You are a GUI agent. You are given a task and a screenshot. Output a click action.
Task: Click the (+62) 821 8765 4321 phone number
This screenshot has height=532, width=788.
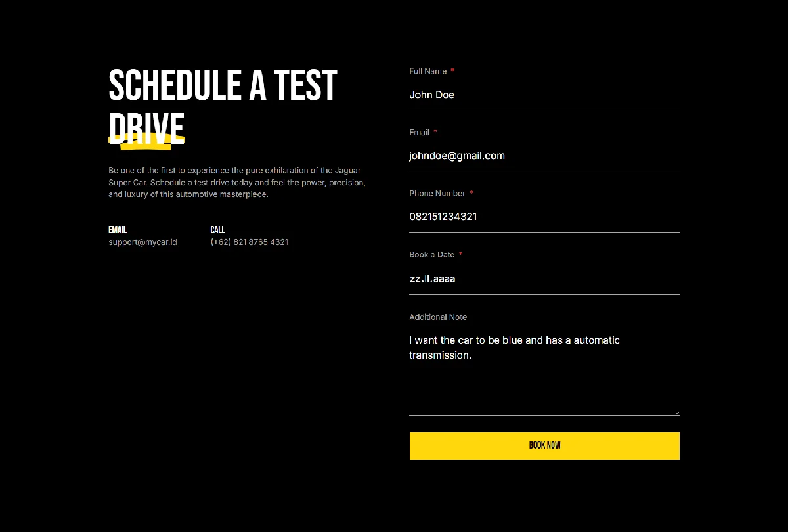250,242
